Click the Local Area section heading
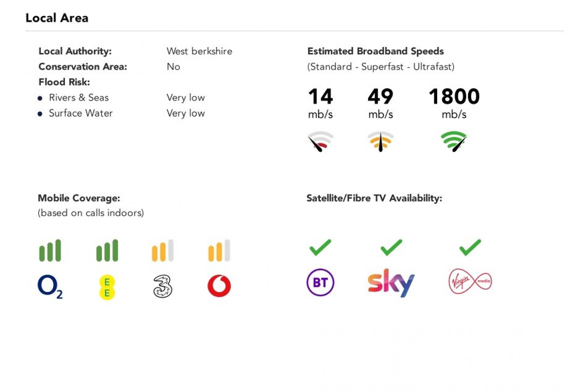 click(x=57, y=18)
